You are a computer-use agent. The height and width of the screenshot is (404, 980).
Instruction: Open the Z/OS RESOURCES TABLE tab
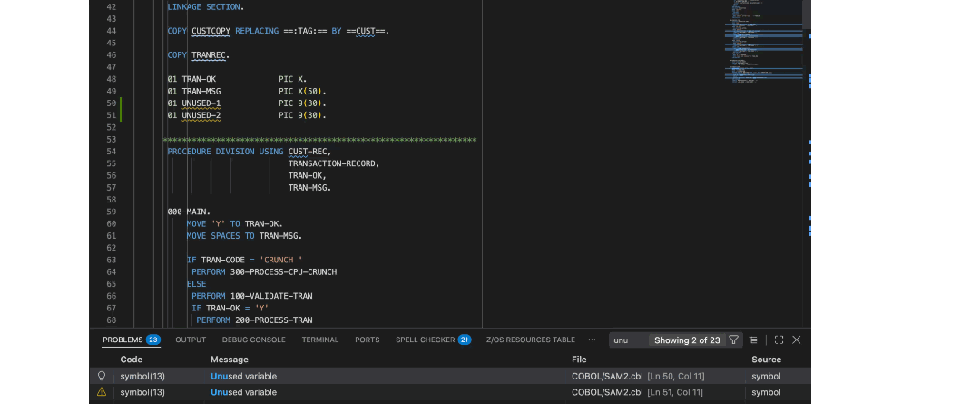click(531, 340)
